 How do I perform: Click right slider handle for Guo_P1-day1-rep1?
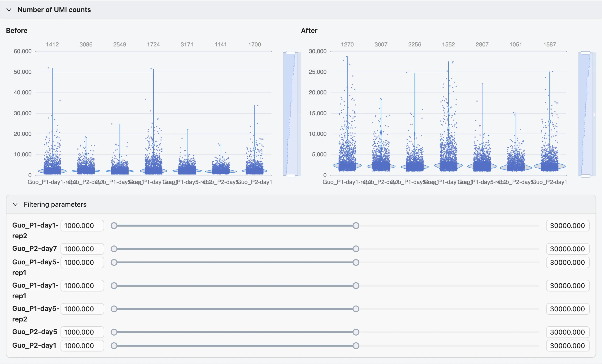coord(356,286)
